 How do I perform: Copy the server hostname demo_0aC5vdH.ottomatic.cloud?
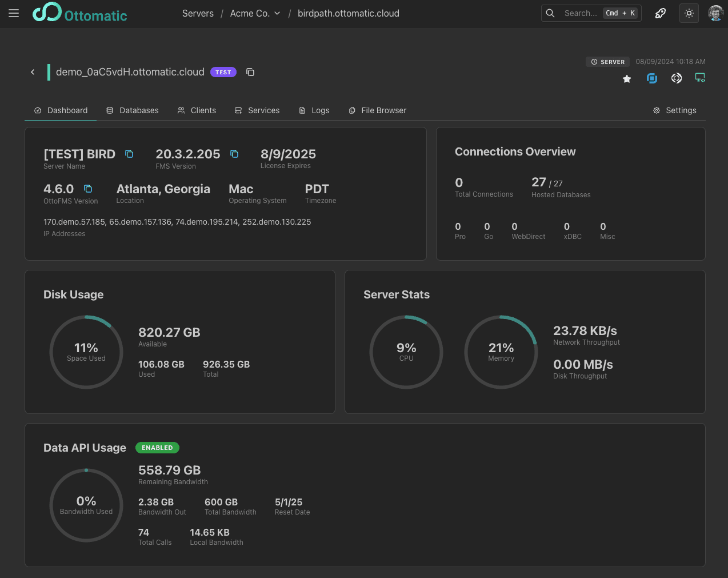(x=250, y=72)
